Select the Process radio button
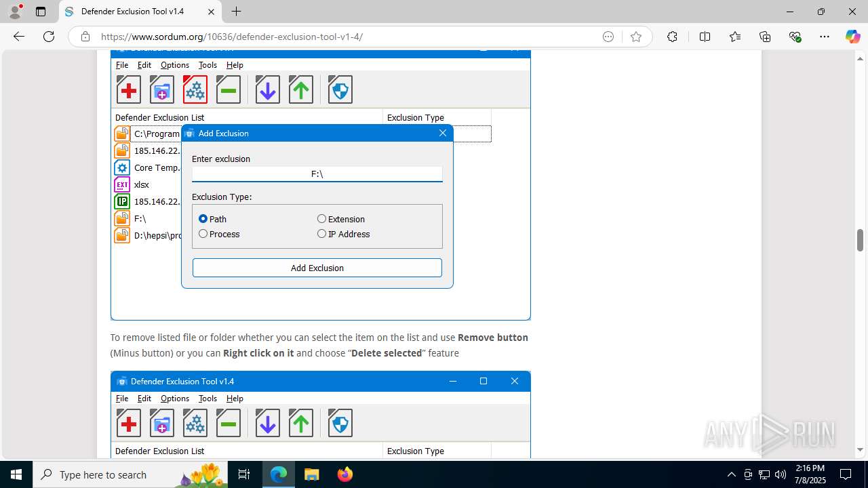The width and height of the screenshot is (868, 488). click(203, 234)
